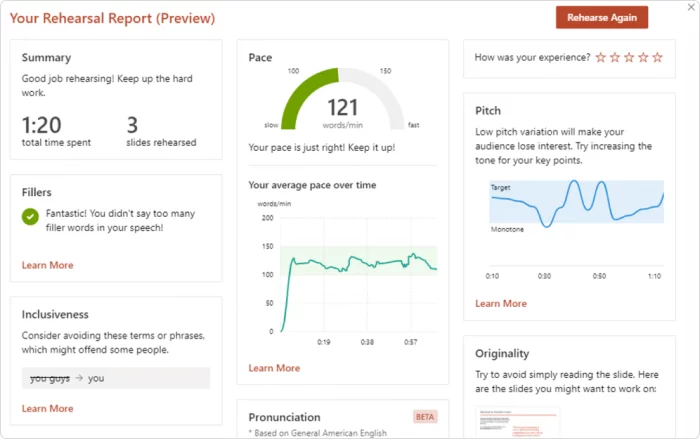Open Learn More under Inclusiveness

tap(47, 408)
